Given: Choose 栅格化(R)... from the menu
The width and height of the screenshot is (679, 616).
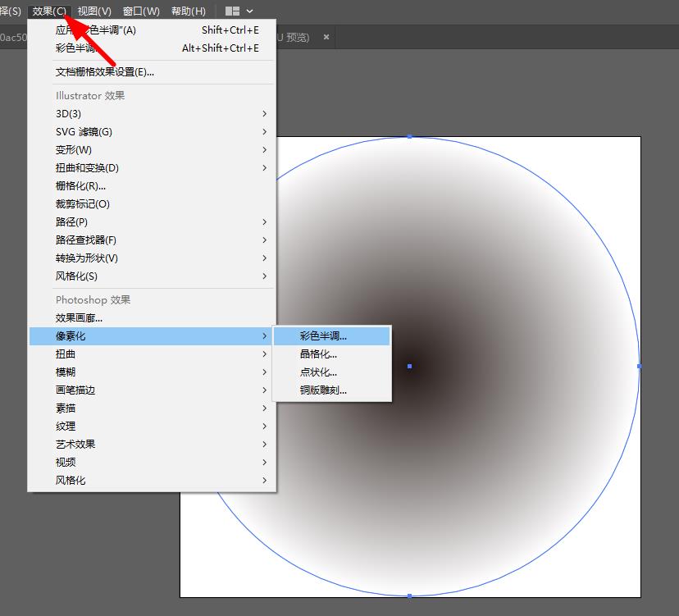Looking at the screenshot, I should point(152,186).
